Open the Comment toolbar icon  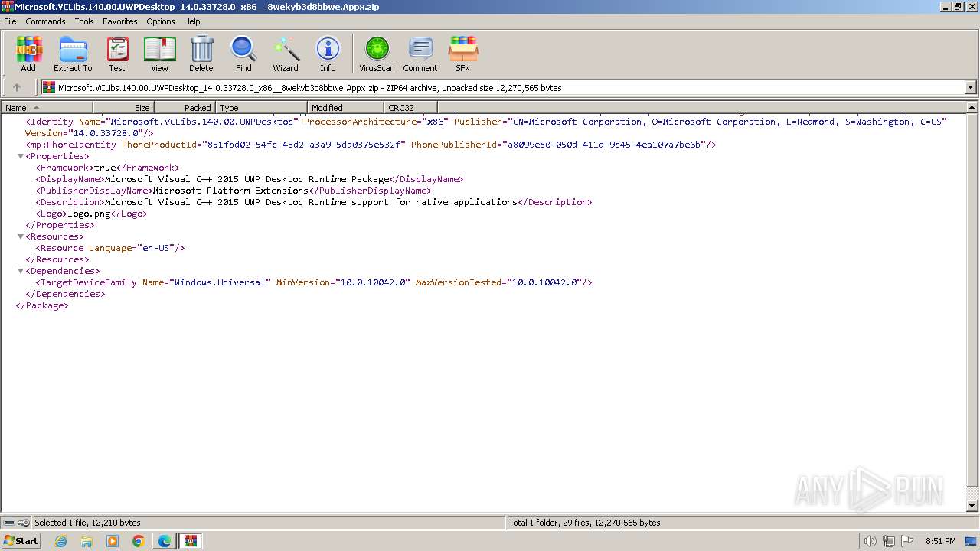(x=420, y=54)
